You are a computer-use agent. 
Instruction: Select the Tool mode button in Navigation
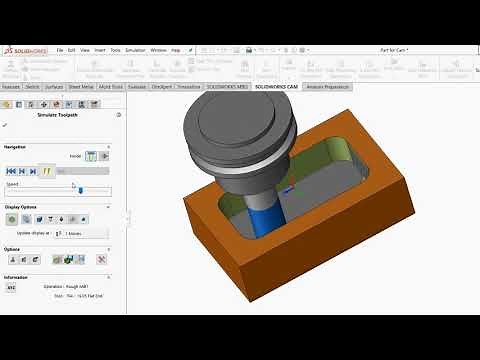(x=91, y=156)
